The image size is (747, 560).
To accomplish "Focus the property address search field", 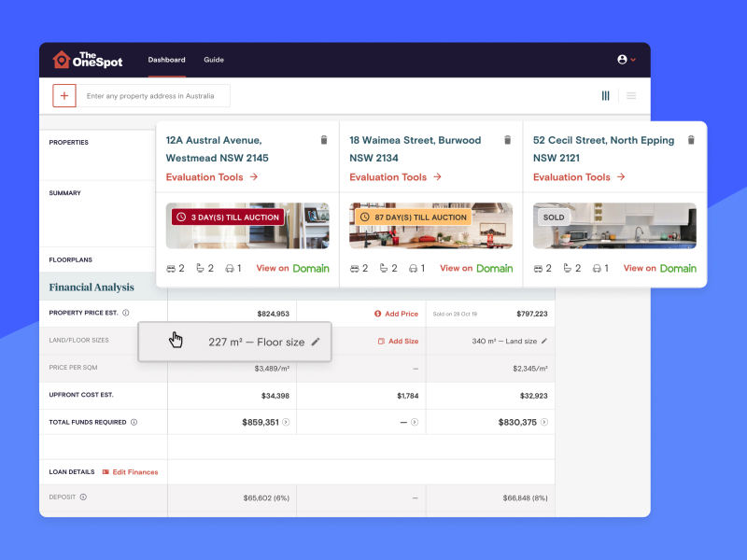I will pos(153,96).
